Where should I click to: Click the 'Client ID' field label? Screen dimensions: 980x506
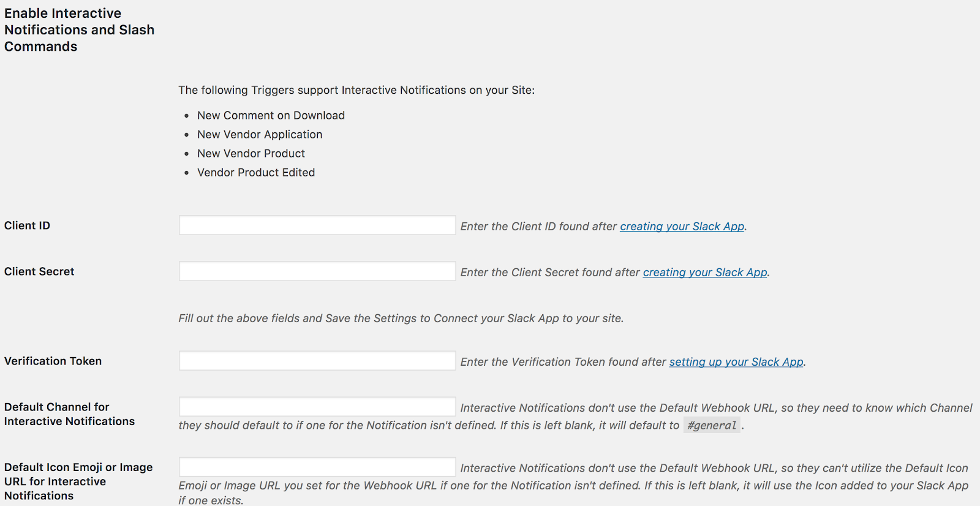[28, 225]
